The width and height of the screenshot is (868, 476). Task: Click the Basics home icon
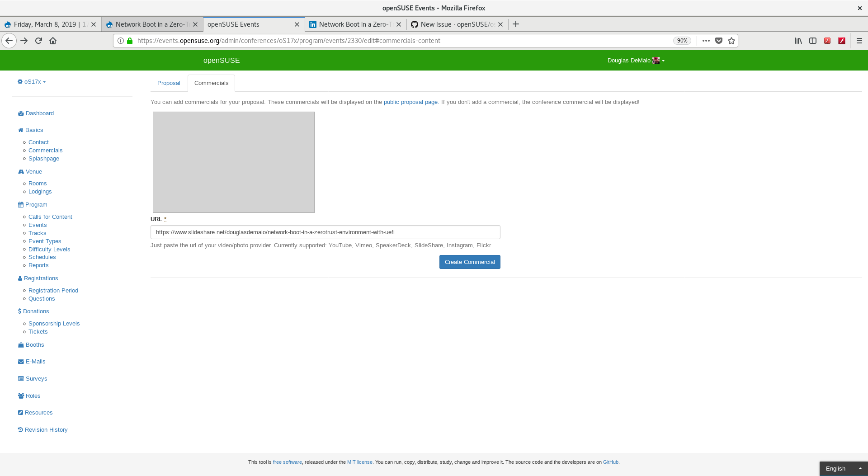[20, 130]
